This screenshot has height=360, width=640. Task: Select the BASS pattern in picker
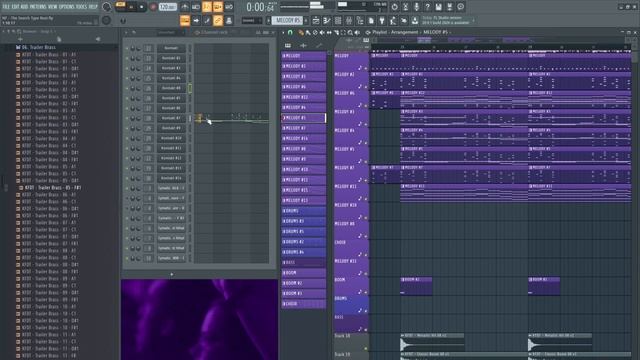[x=303, y=262]
